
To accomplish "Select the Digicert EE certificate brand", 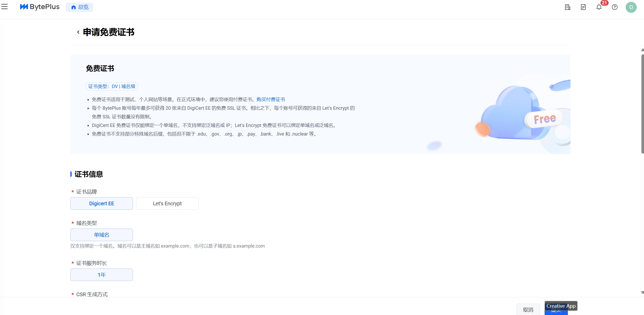I will pyautogui.click(x=101, y=203).
